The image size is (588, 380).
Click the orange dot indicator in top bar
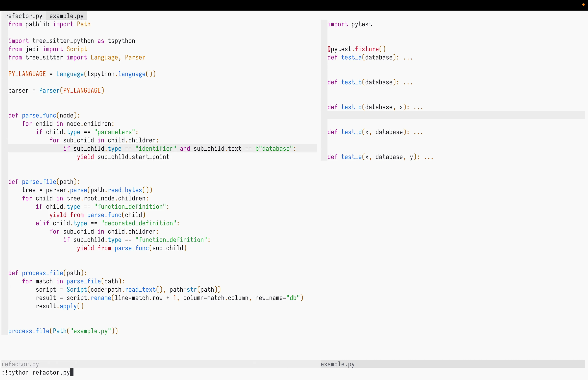coord(583,5)
